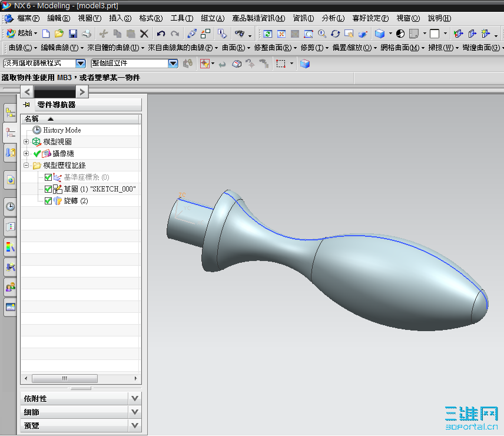Viewport: 504px width, 436px height.
Task: Click the left arrow above the navigator
Action: pyautogui.click(x=27, y=92)
